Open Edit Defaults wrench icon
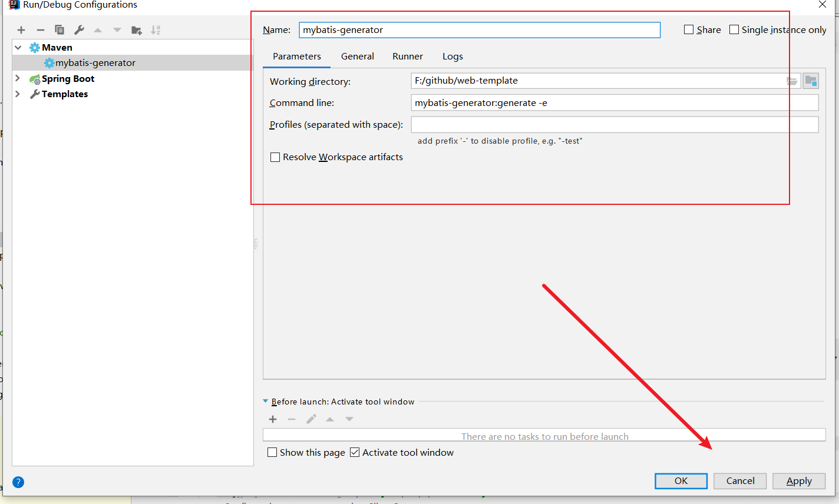Image resolution: width=839 pixels, height=504 pixels. tap(79, 30)
